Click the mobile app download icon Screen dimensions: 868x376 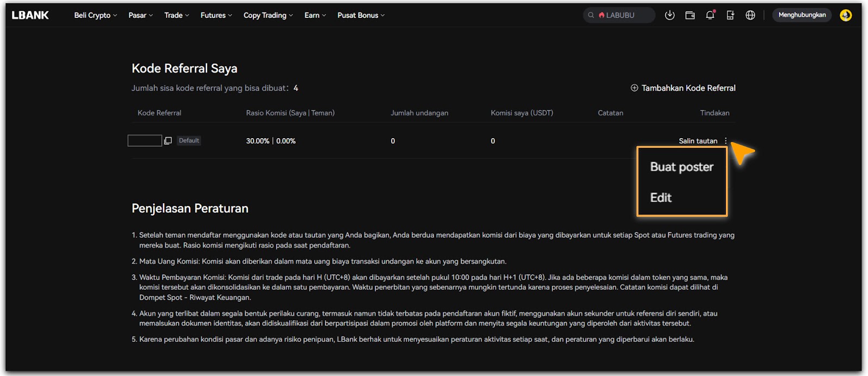coord(730,15)
